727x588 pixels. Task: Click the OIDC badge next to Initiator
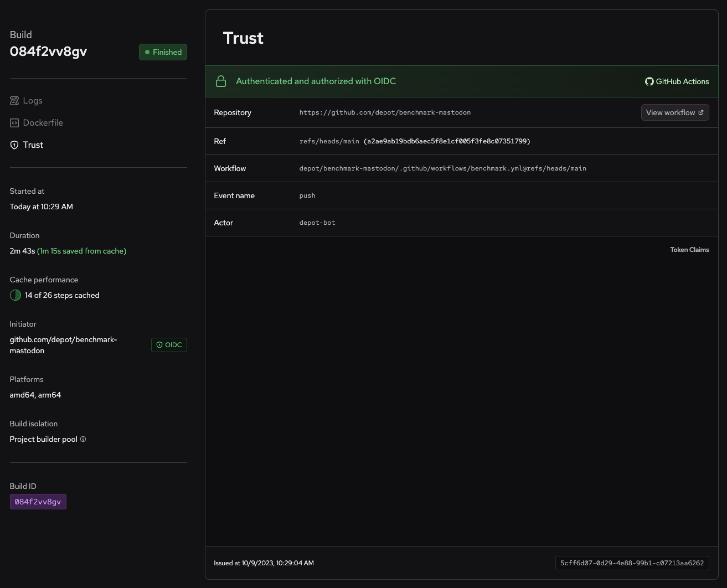click(x=169, y=345)
